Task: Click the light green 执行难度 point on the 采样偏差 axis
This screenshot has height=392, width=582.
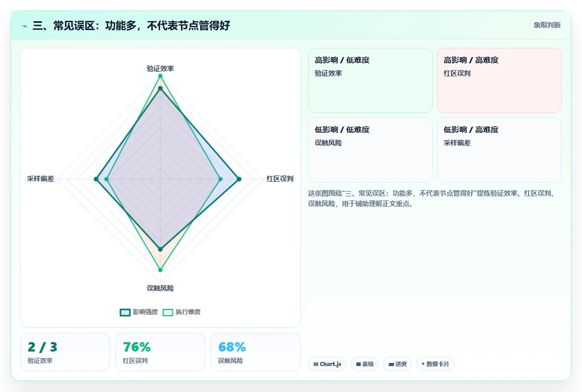Action: (x=107, y=179)
